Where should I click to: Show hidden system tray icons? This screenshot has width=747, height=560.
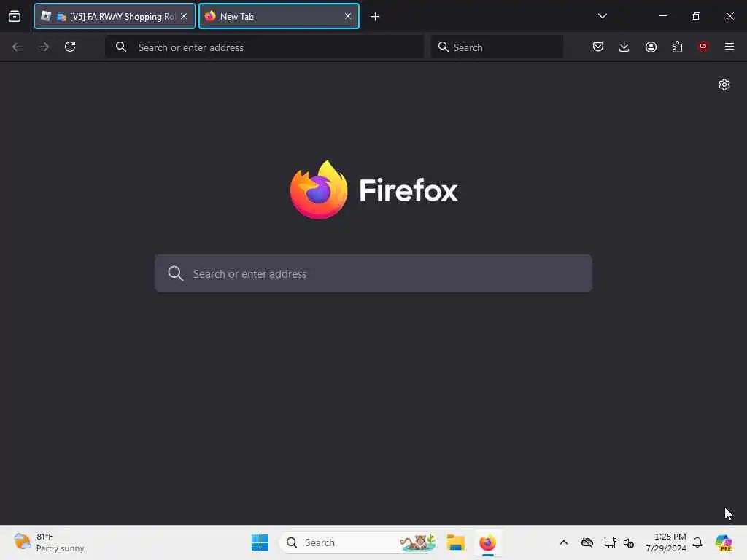point(564,542)
